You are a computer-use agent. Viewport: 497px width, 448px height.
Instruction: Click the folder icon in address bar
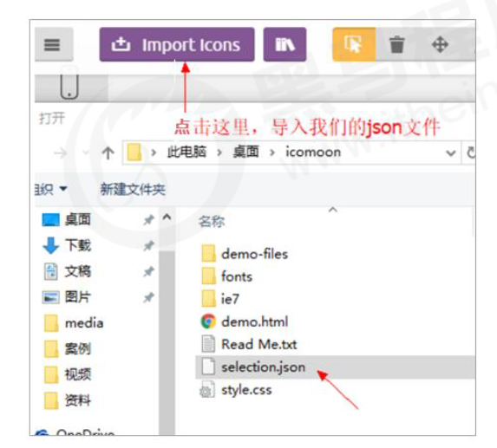point(134,153)
